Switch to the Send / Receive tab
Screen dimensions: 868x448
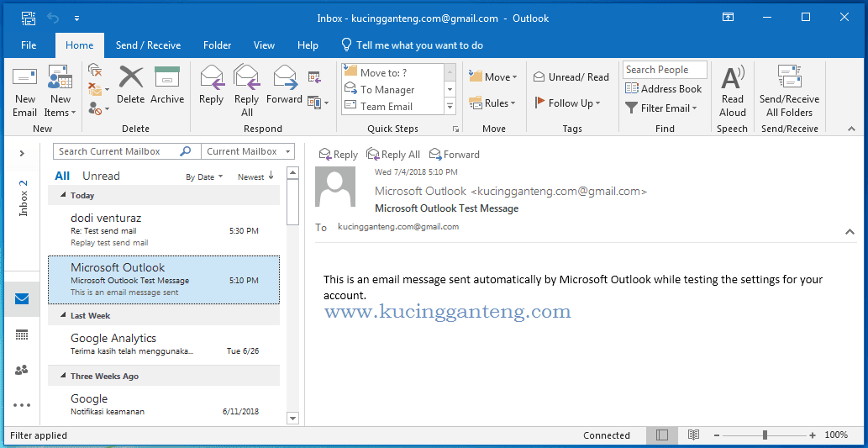(x=149, y=45)
